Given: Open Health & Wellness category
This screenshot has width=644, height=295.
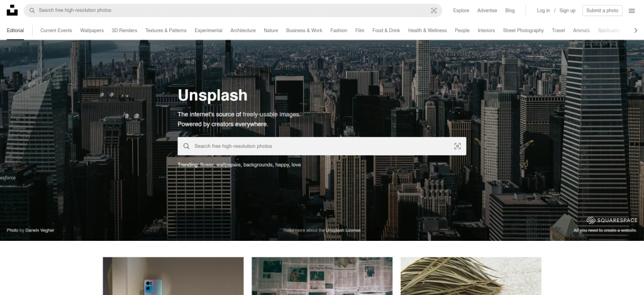Looking at the screenshot, I should point(427,30).
